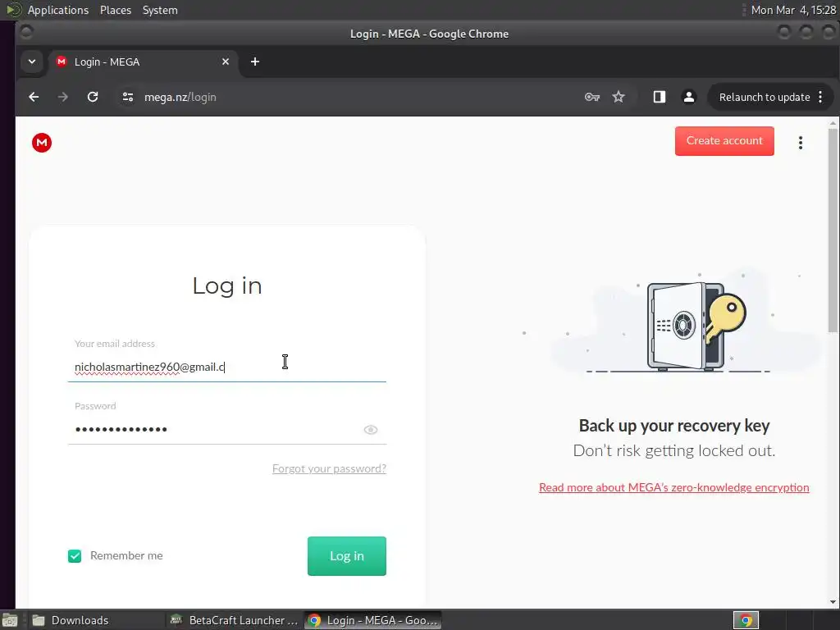840x630 pixels.
Task: Open a new browser tab
Action: 255,62
